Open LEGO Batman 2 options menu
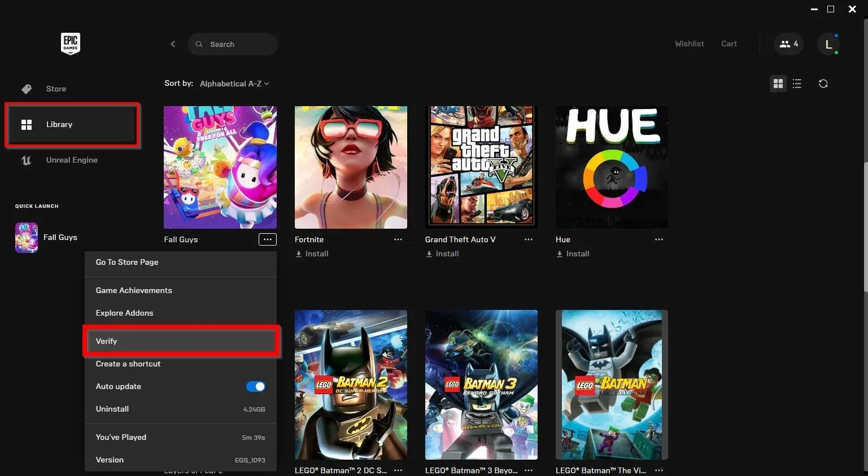This screenshot has height=476, width=868. tap(398, 470)
